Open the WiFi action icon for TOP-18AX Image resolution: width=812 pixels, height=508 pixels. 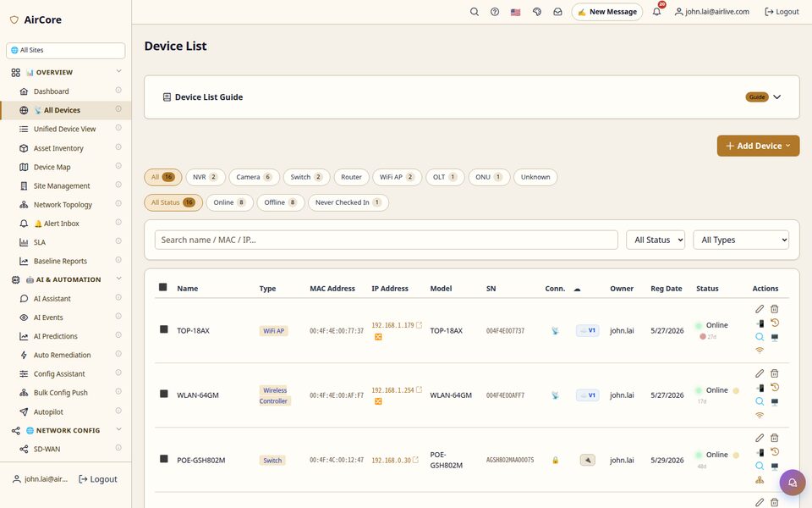[x=760, y=351]
